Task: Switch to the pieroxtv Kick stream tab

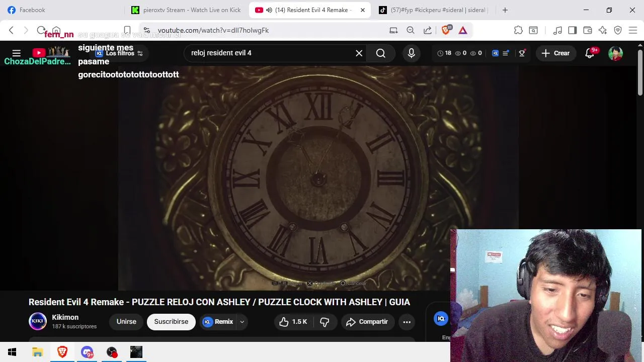Action: pyautogui.click(x=187, y=10)
